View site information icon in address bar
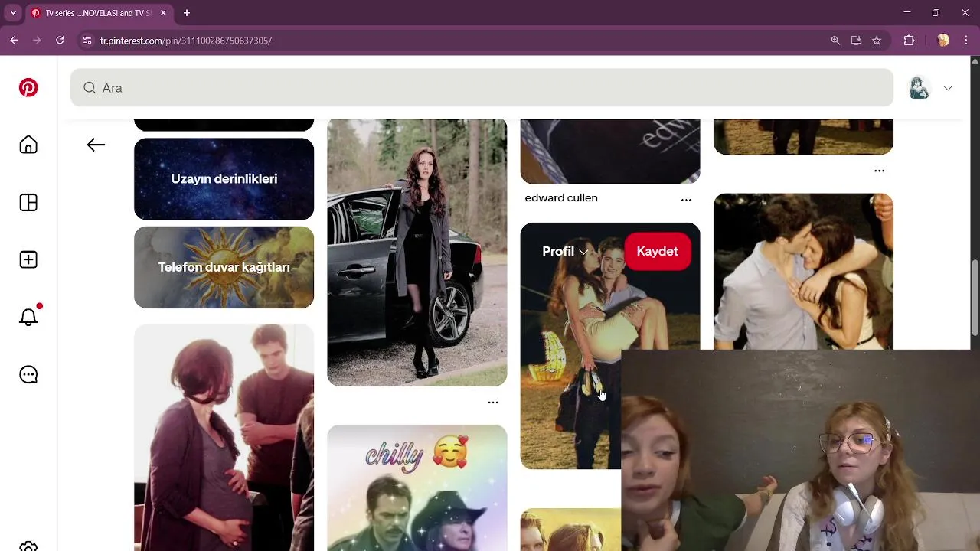Screen dimensions: 980x551 (87, 41)
